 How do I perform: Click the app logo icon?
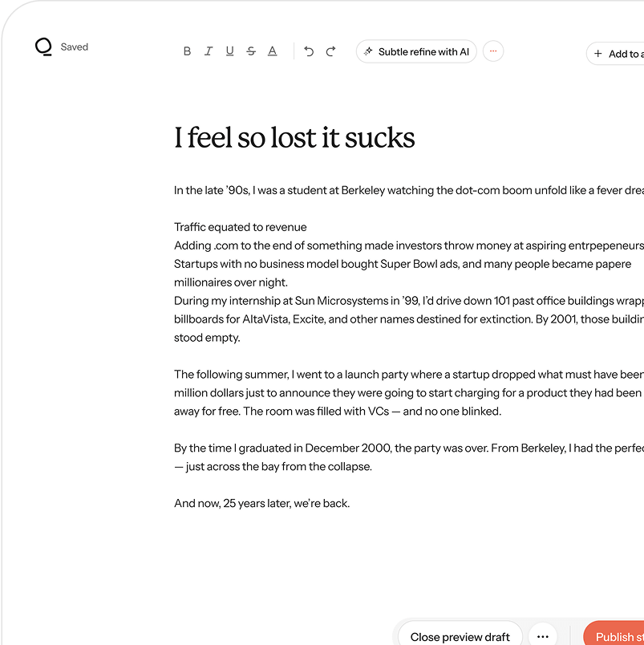(x=43, y=47)
